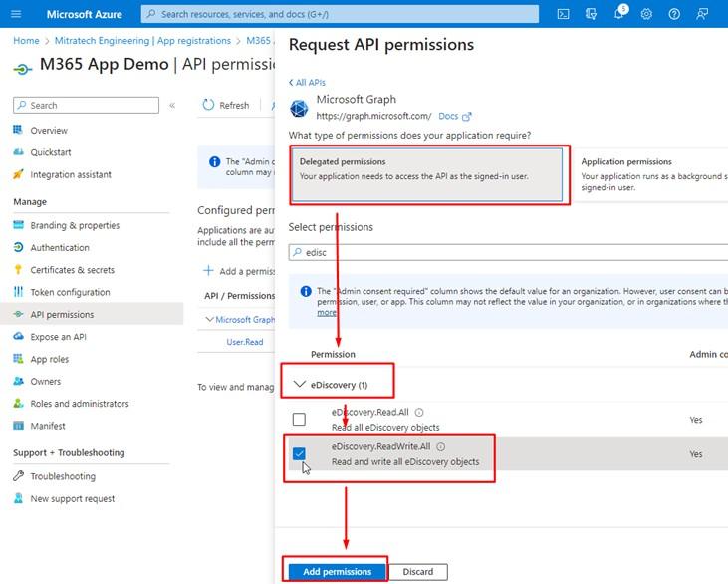Click the Manifest icon
This screenshot has height=584, width=728.
tap(18, 426)
